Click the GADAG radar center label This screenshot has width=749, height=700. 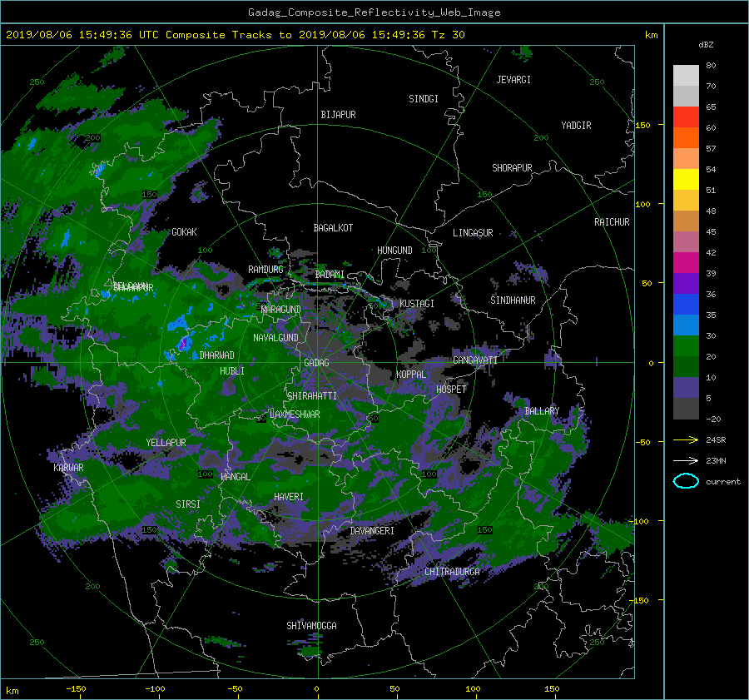[x=317, y=363]
